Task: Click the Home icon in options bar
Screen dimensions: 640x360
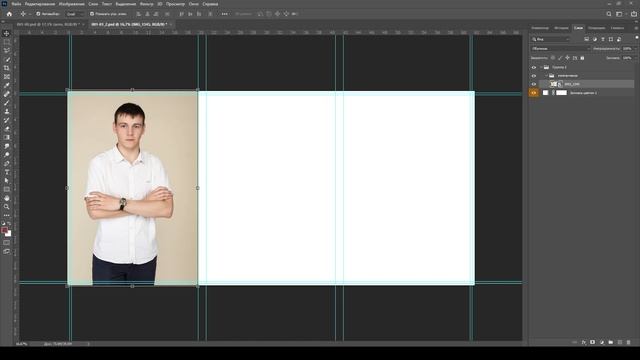Action: tap(9, 14)
